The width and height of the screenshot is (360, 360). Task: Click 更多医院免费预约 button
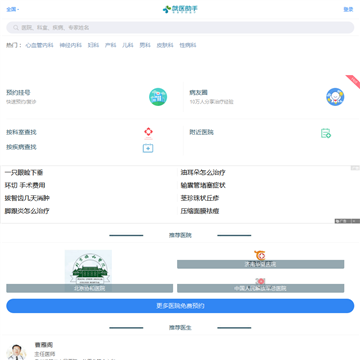click(x=180, y=306)
